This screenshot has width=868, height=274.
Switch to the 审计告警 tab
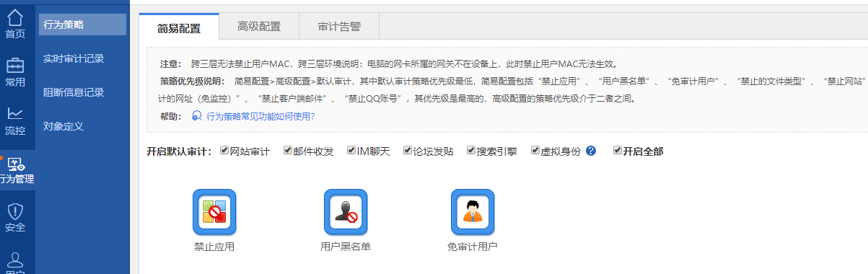[339, 27]
